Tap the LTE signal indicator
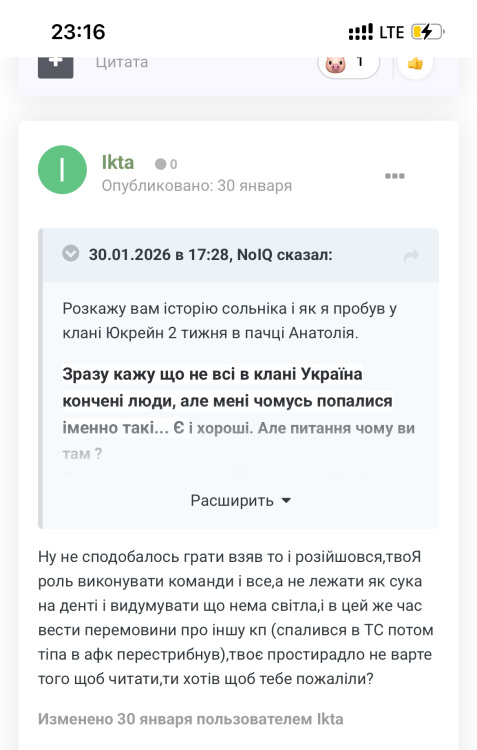Screen dimensions: 477x750 391,32
